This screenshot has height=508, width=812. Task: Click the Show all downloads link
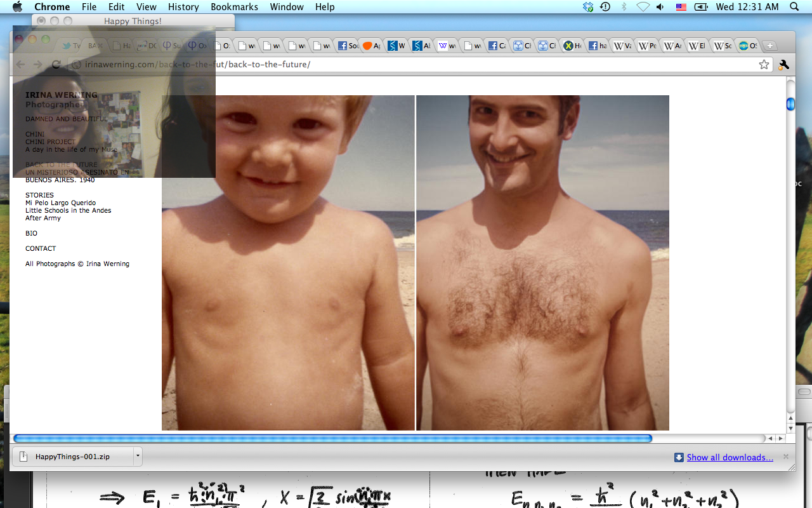pos(730,457)
